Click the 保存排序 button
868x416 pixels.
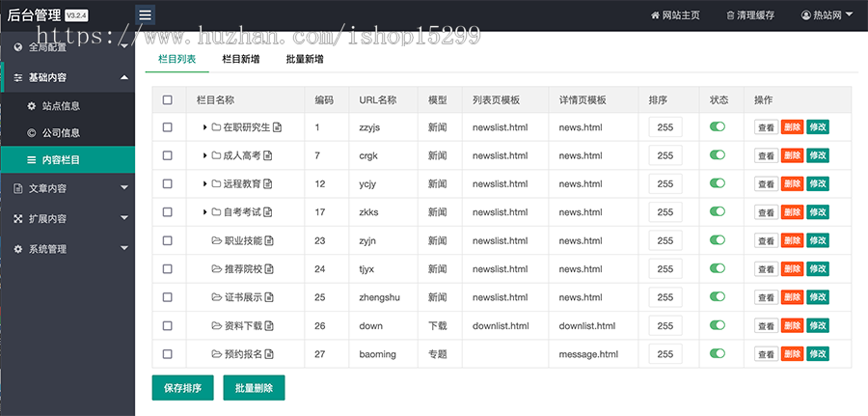tap(182, 388)
